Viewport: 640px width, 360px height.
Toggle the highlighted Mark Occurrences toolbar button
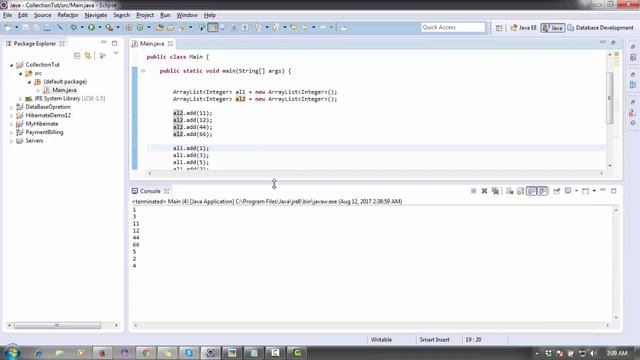[x=213, y=27]
